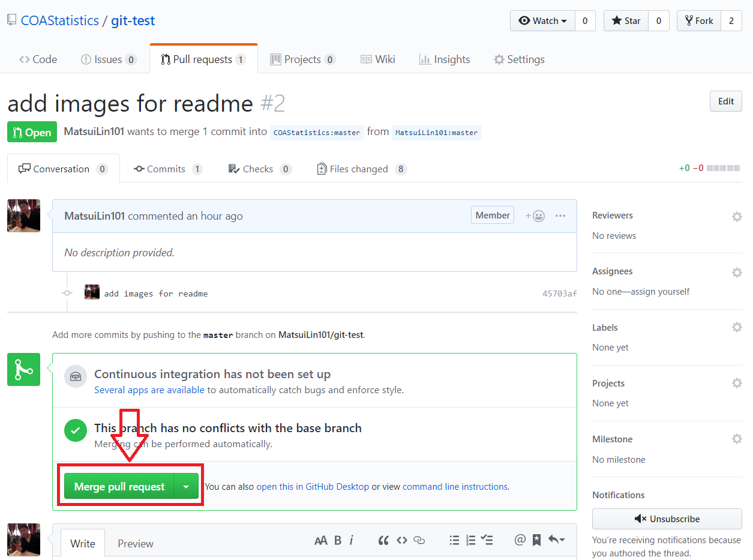Open the Projects gear settings in sidebar
This screenshot has height=560, width=753.
click(737, 384)
